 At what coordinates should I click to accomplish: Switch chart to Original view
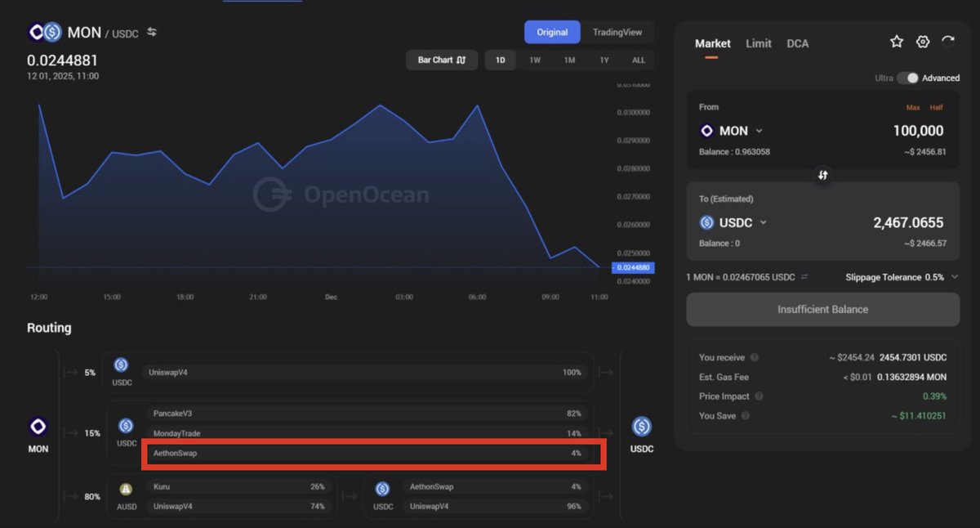click(x=552, y=32)
